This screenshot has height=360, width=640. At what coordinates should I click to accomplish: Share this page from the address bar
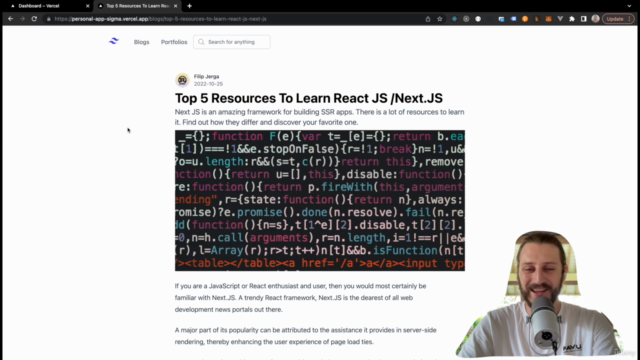click(x=428, y=19)
